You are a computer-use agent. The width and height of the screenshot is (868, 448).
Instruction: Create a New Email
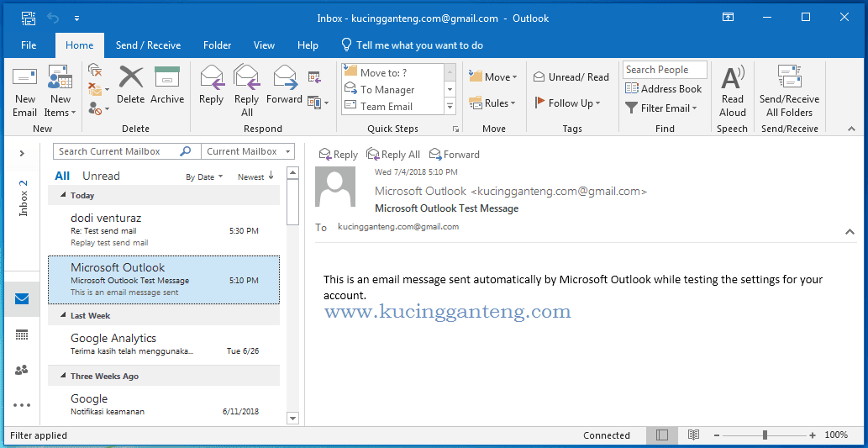coord(25,92)
